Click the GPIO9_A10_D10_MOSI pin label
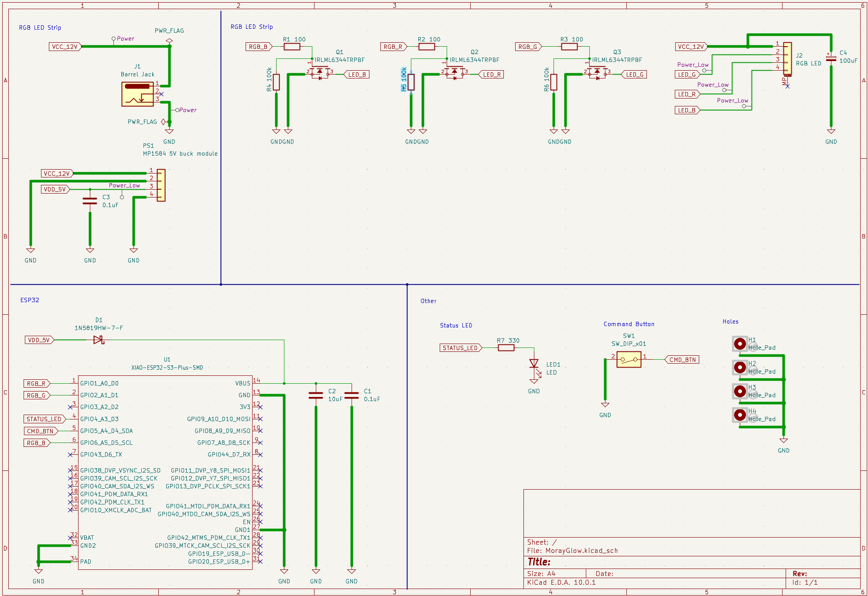This screenshot has width=868, height=596. click(x=219, y=419)
